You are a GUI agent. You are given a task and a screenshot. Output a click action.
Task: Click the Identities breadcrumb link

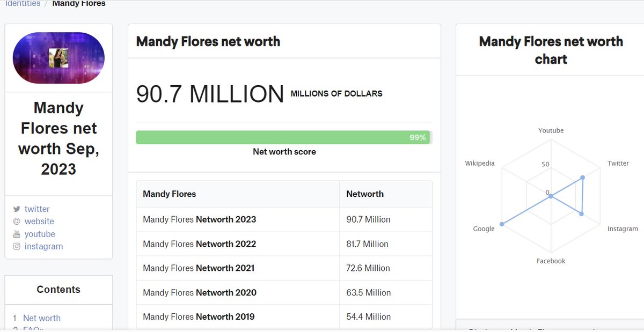click(x=23, y=4)
